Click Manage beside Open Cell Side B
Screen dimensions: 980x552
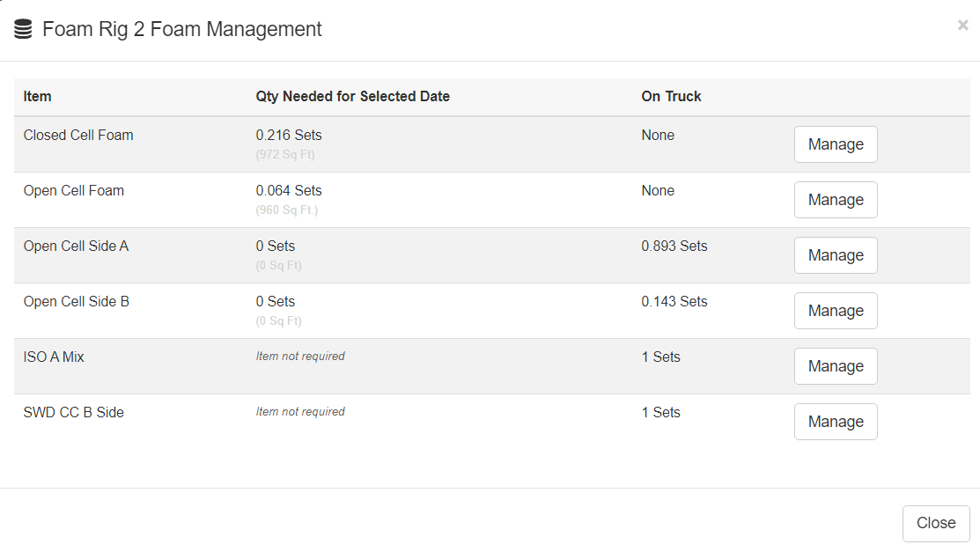click(835, 311)
